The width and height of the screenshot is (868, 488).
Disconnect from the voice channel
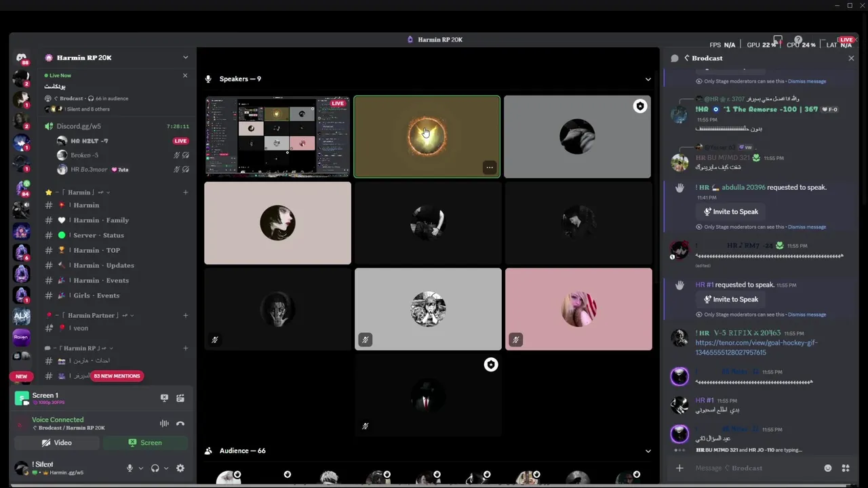click(x=180, y=424)
